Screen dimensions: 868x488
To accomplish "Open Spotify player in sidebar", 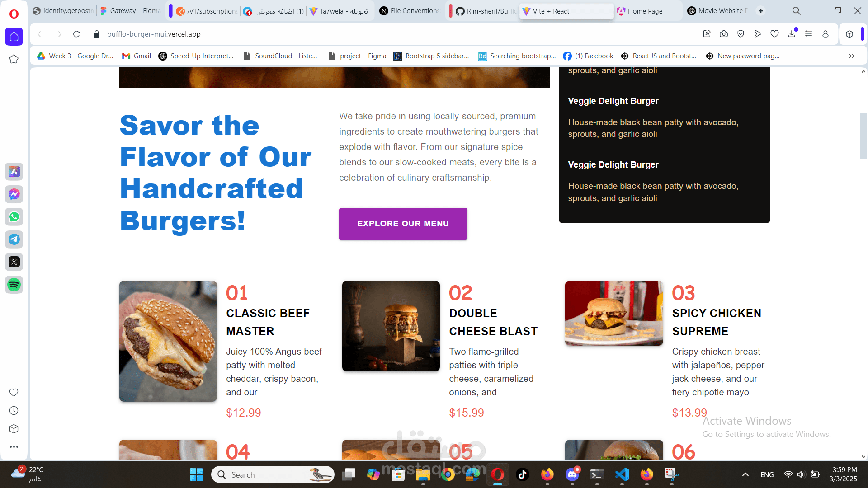I will tap(14, 285).
